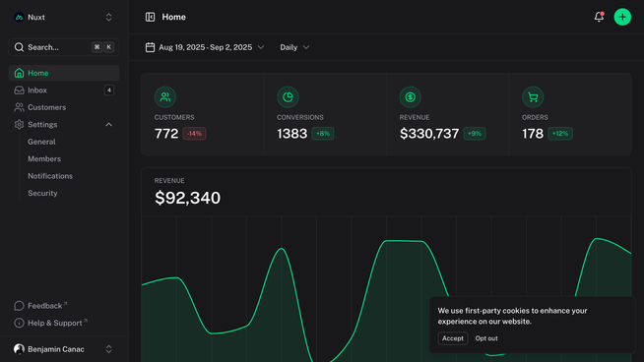644x362 pixels.
Task: Open notifications bell icon
Action: point(599,17)
